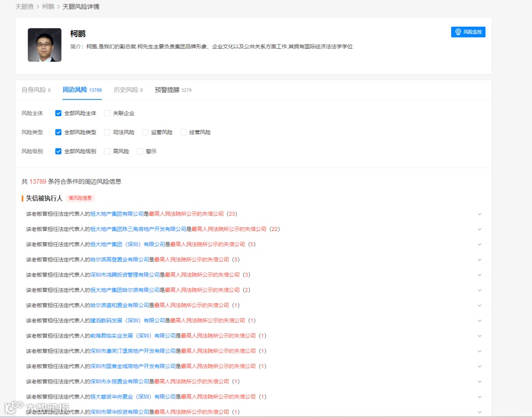The image size is (532, 418).
Task: Open the 深圳市康芙汀堡房地产开发有限公司 link
Action: point(133,351)
